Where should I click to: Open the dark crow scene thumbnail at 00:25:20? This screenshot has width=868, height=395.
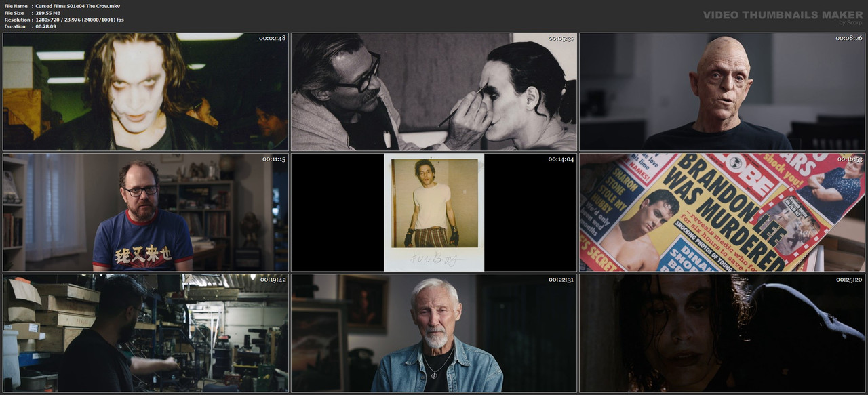click(722, 333)
